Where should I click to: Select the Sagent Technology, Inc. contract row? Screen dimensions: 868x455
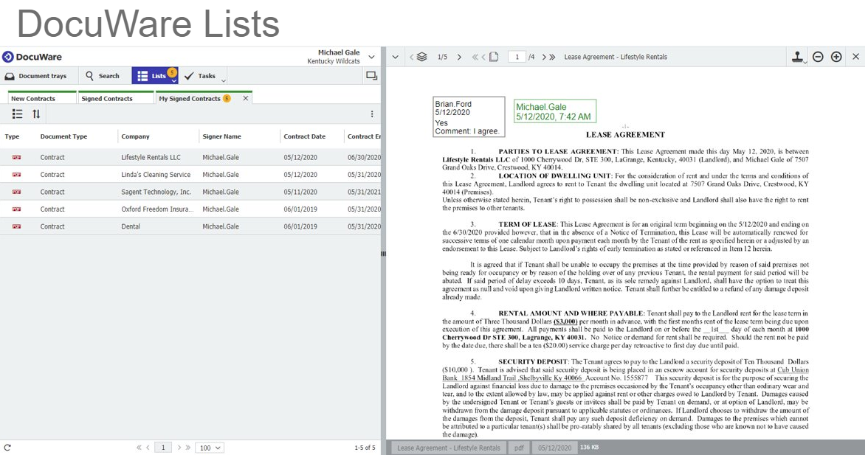point(156,192)
